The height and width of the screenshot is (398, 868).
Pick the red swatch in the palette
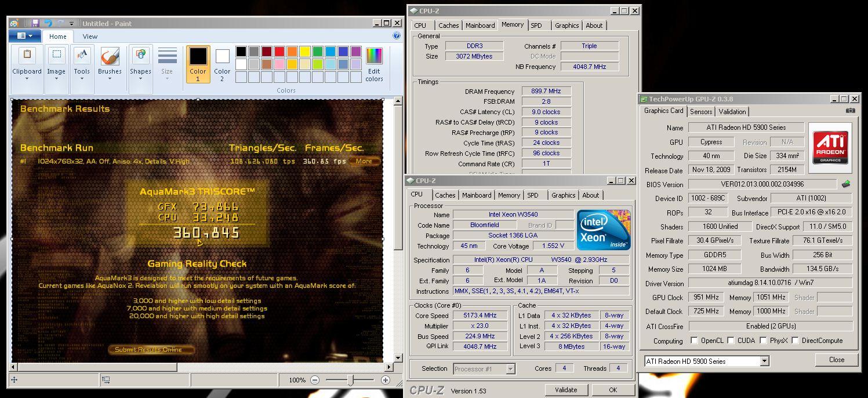point(279,52)
